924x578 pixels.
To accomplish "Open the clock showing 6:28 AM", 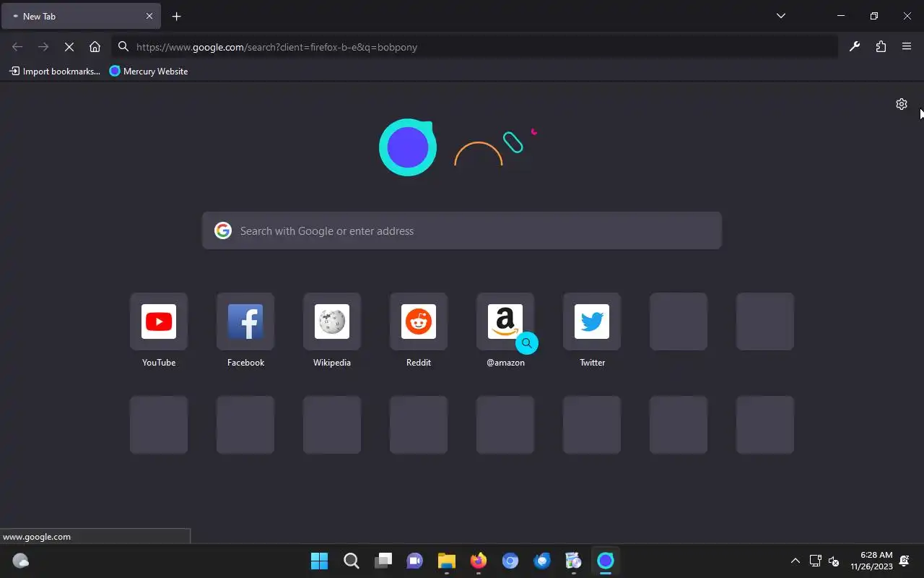I will tap(871, 561).
